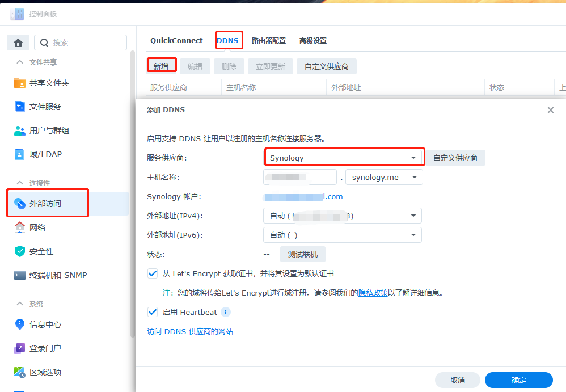Click the search magnifier icon
The image size is (566, 392).
click(44, 43)
